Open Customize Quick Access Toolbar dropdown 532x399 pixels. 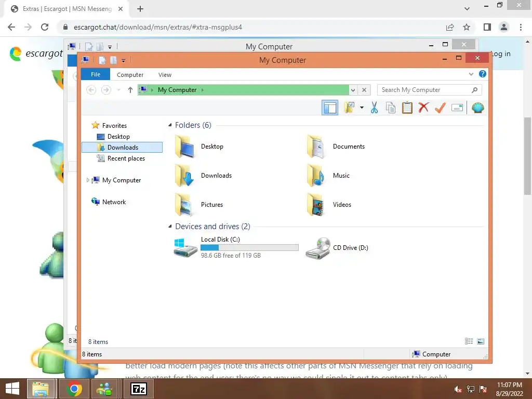124,61
